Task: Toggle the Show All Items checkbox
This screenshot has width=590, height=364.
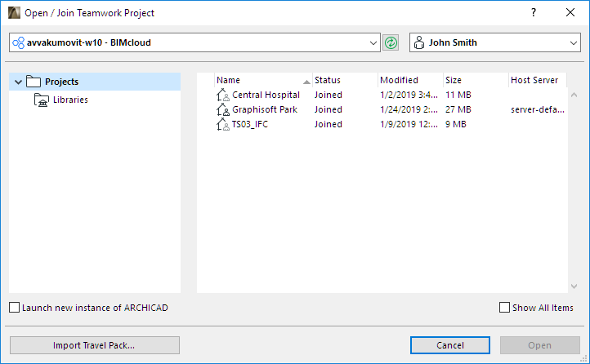Action: coord(504,307)
